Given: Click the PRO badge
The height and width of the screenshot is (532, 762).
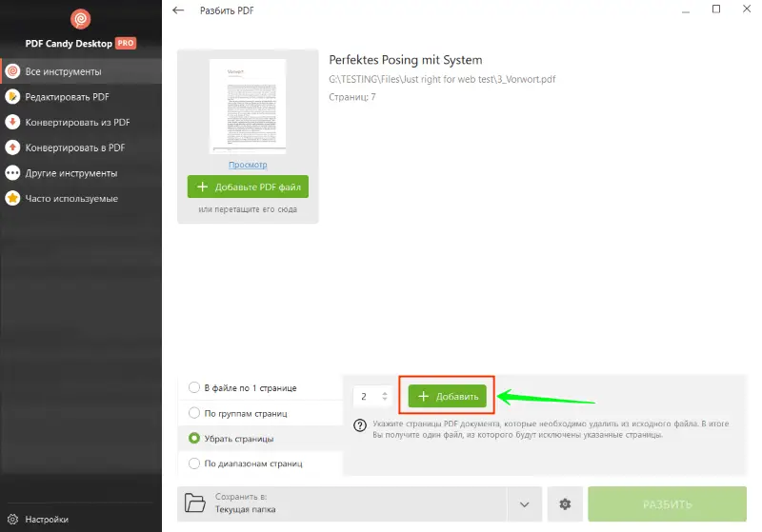Looking at the screenshot, I should pyautogui.click(x=126, y=43).
